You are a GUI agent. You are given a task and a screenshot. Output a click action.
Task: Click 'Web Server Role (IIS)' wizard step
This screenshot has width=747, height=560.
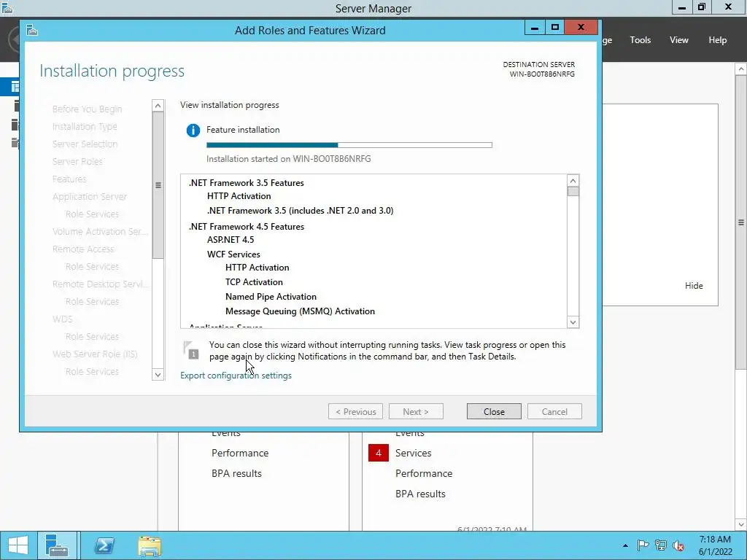(x=95, y=354)
